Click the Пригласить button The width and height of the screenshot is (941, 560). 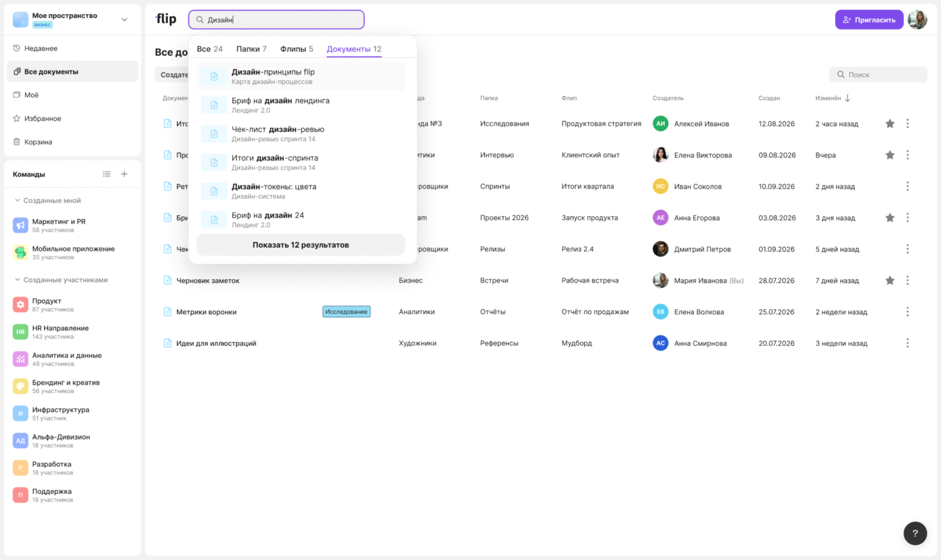coord(869,20)
